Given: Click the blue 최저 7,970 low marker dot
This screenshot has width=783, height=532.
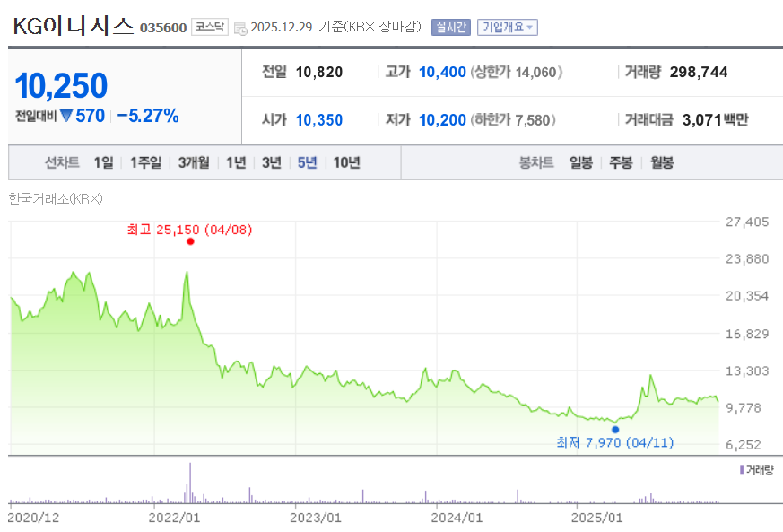Looking at the screenshot, I should tap(615, 430).
